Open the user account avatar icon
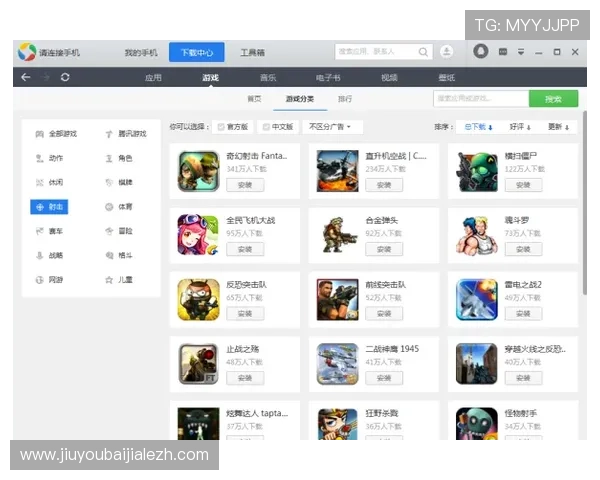600x480 pixels. coord(446,52)
